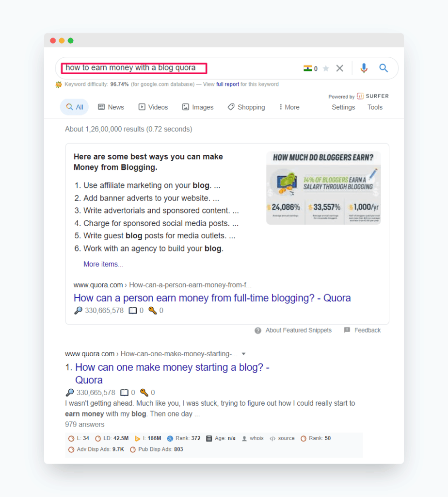The height and width of the screenshot is (497, 448).
Task: Click the magnifier traffic icon under first result
Action: [69, 393]
